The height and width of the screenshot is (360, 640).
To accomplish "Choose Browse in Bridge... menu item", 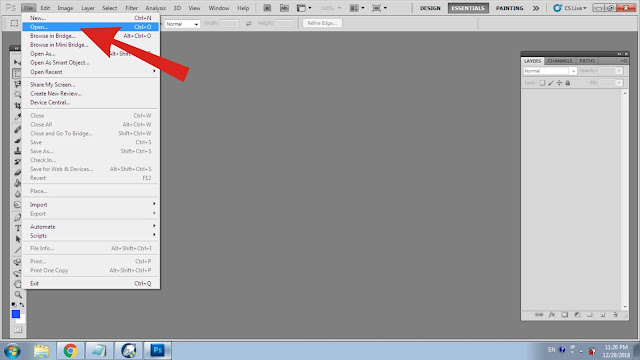I will click(91, 36).
